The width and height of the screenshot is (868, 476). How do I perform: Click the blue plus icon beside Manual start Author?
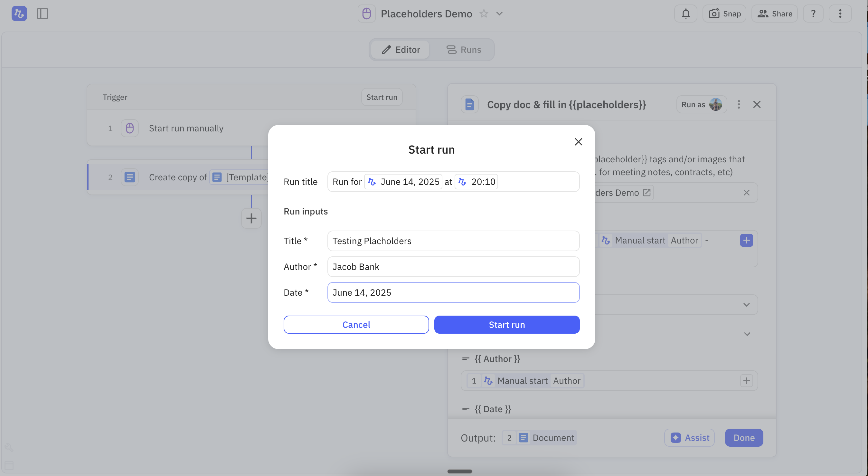tap(746, 240)
